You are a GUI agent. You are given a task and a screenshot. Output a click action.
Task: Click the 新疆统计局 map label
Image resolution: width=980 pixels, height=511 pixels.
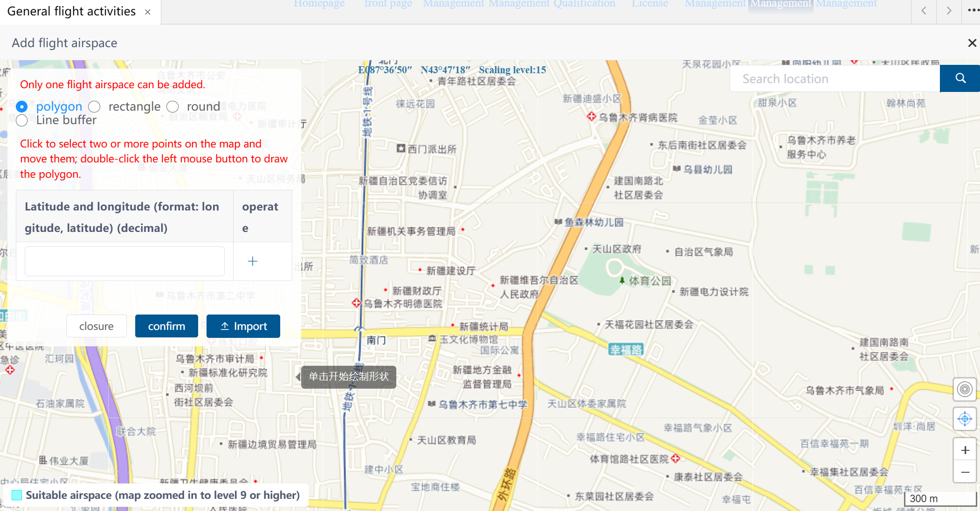pos(484,326)
